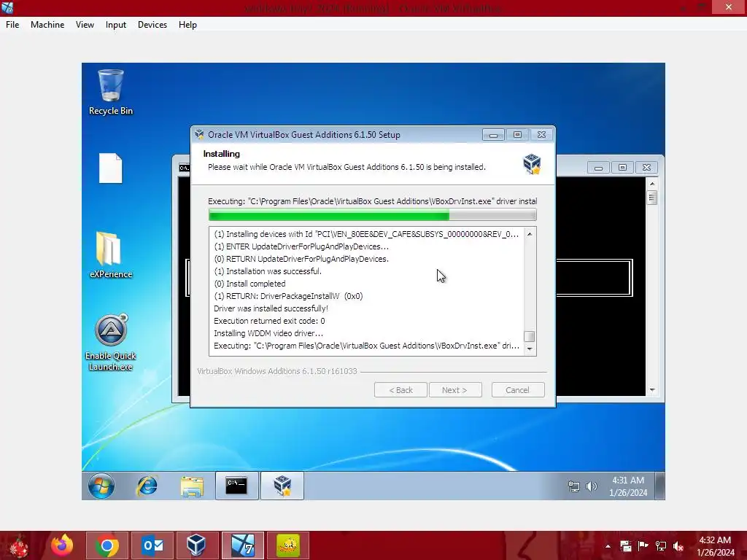Cancel the Guest Additions setup

click(518, 390)
